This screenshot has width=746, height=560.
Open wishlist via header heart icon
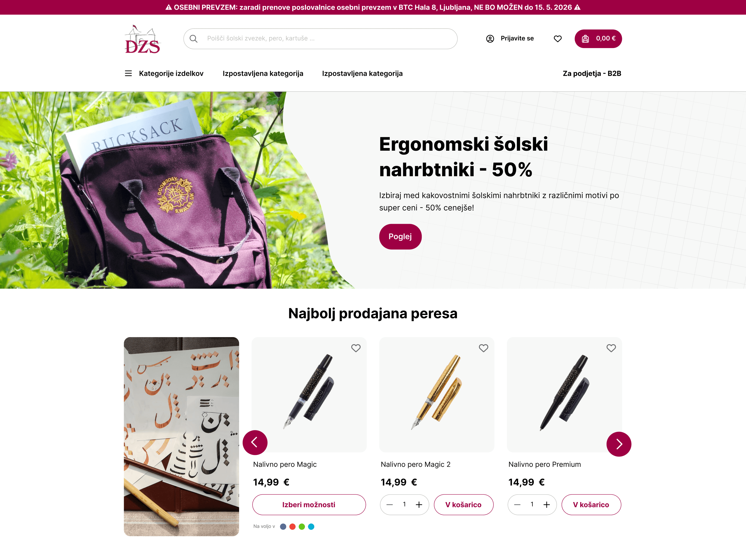[557, 39]
